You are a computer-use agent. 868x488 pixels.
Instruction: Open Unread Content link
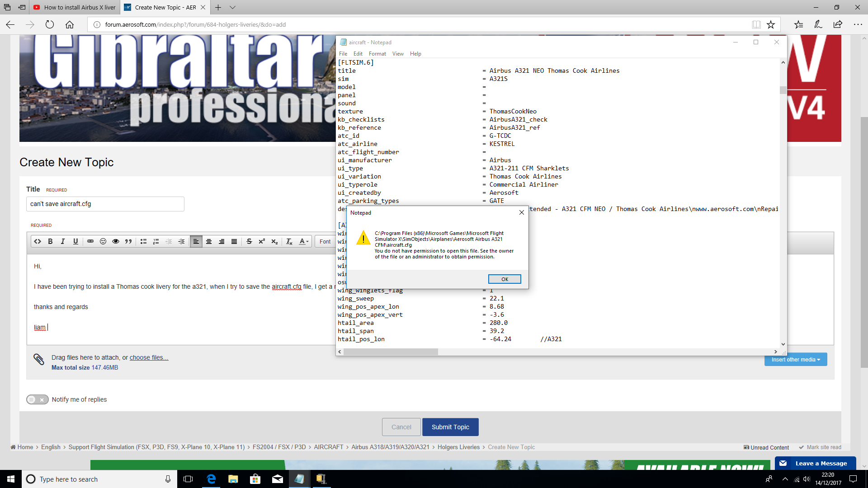pyautogui.click(x=766, y=447)
